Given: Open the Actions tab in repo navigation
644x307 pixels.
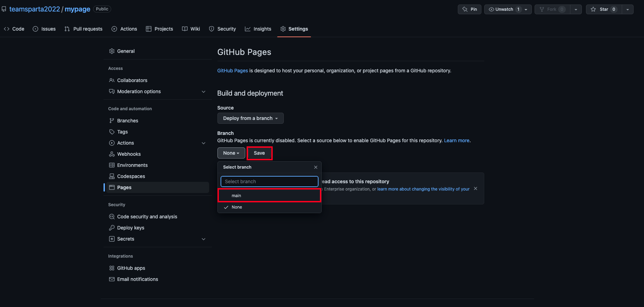Looking at the screenshot, I should (x=124, y=29).
